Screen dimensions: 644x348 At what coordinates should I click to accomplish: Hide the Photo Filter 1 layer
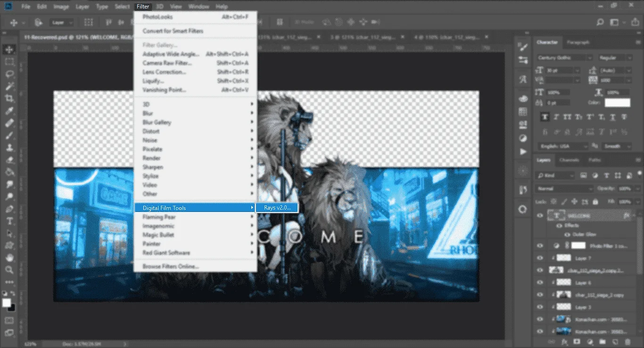click(x=540, y=245)
